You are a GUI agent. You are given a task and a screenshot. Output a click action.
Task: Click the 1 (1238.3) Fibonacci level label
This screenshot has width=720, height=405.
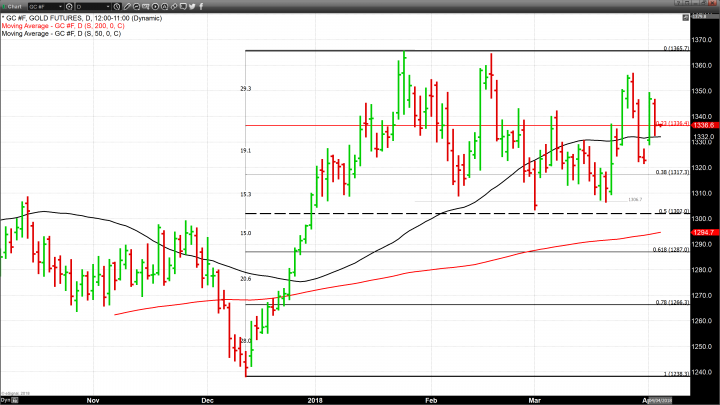pos(676,374)
